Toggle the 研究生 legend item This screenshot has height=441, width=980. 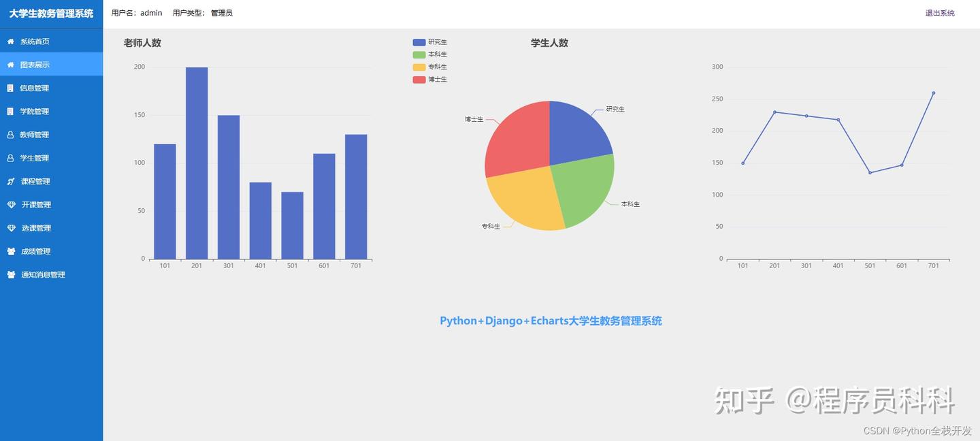pos(430,42)
